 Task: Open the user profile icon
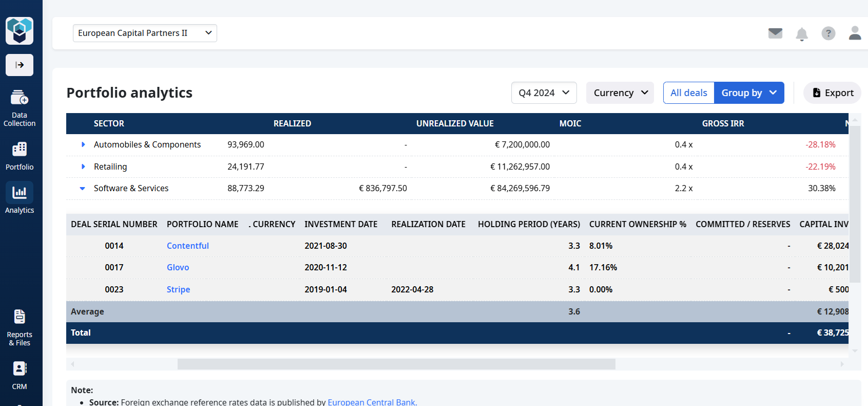(x=855, y=33)
